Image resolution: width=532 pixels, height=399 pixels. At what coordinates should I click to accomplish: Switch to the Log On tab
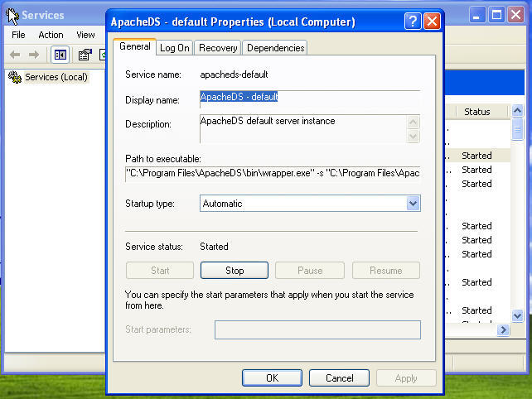[174, 48]
